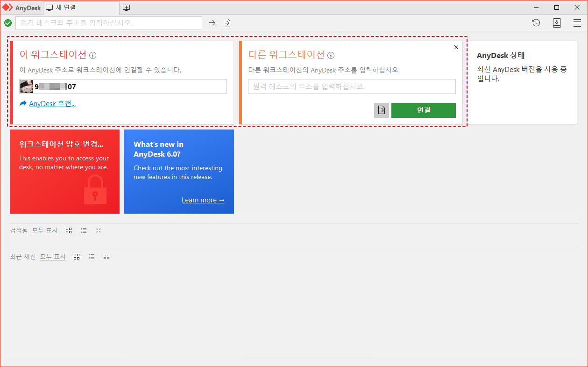
Task: Open the Learn more link
Action: (x=203, y=200)
